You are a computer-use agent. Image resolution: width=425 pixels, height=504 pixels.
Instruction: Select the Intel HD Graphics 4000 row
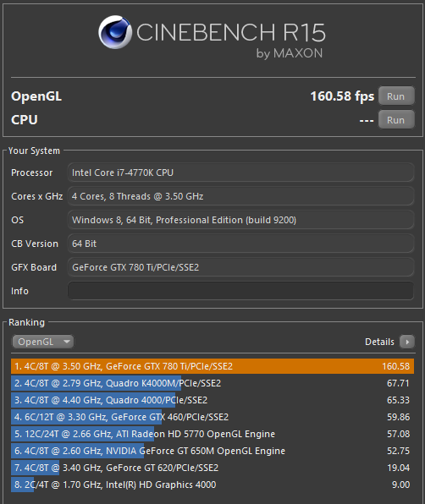pyautogui.click(x=212, y=485)
